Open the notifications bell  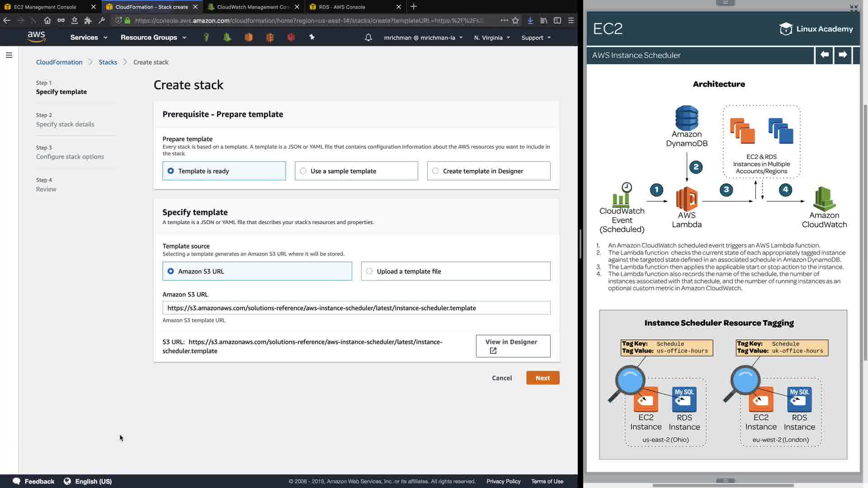pos(368,38)
